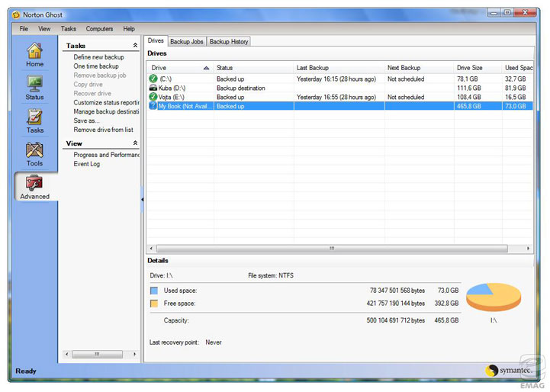Click the drive pie chart graphic

[494, 297]
